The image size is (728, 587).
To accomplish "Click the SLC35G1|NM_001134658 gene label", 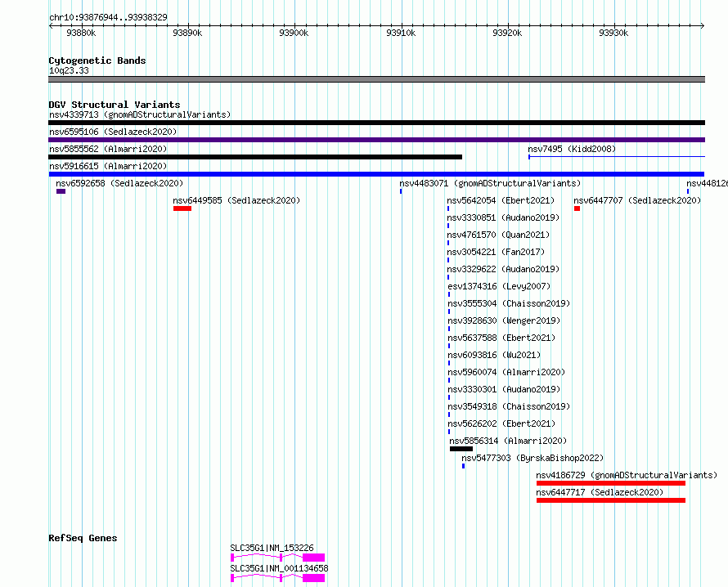I will (x=279, y=568).
